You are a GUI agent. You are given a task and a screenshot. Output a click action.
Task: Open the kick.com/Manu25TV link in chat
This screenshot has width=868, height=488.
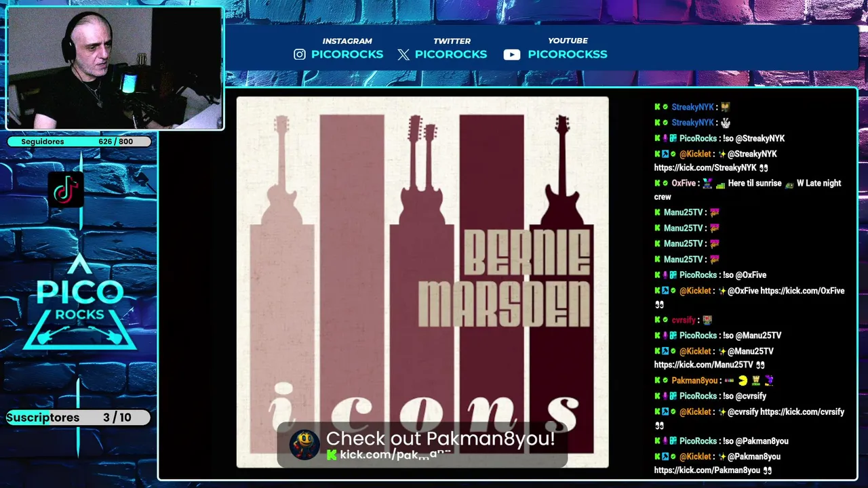703,365
